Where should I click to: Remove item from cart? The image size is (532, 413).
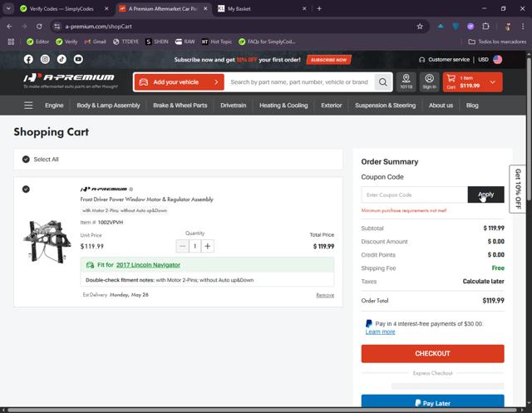[325, 295]
